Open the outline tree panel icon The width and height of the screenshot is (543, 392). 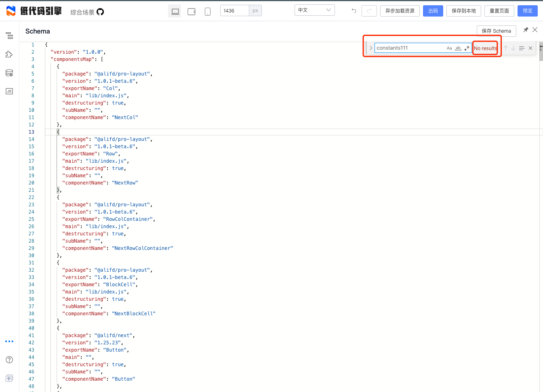click(x=9, y=36)
